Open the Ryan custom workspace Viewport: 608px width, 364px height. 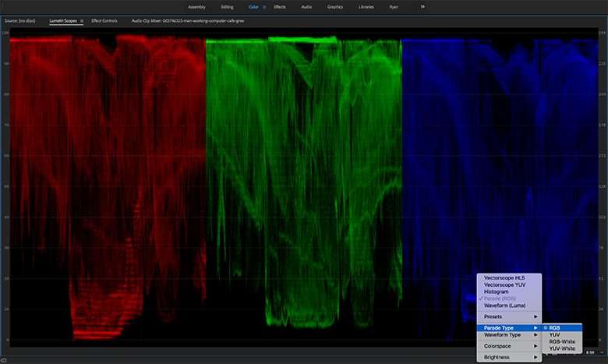(394, 7)
